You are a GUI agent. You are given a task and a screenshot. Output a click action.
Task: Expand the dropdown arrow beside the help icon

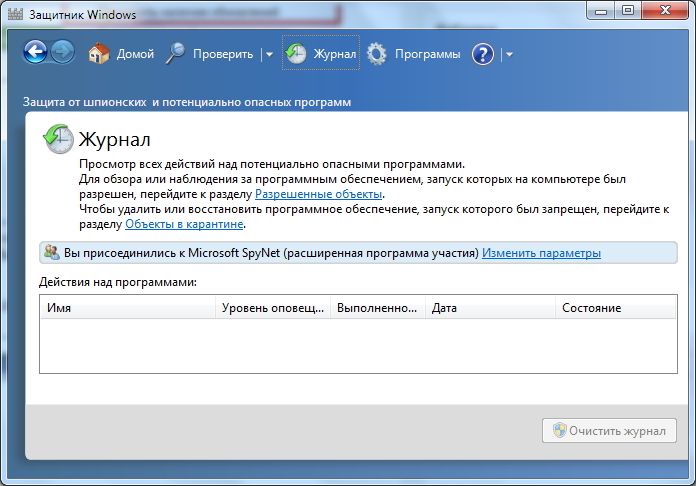(509, 55)
